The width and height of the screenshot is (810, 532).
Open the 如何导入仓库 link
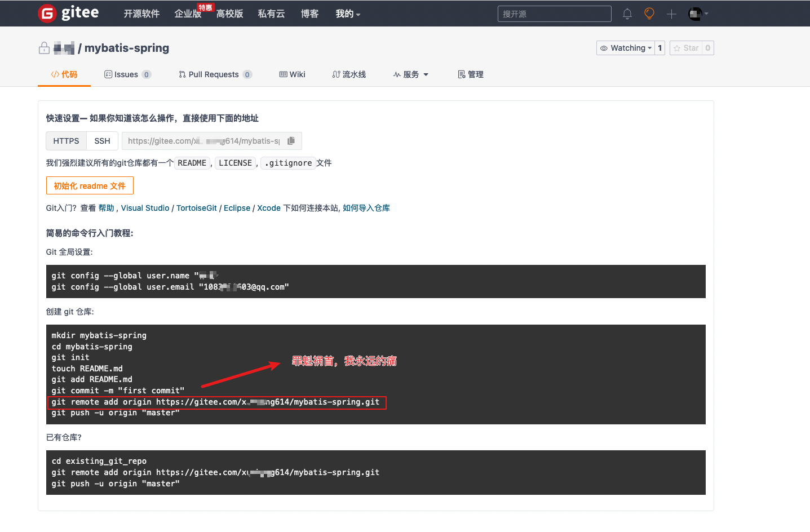366,208
